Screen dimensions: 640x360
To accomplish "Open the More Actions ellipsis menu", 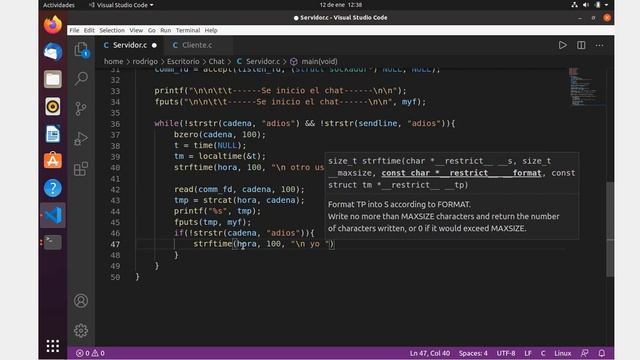I will (599, 45).
